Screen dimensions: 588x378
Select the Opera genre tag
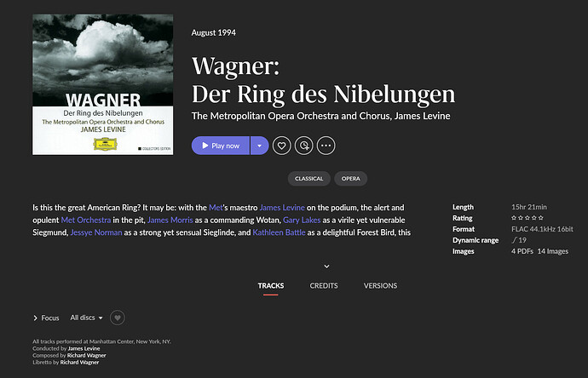350,179
